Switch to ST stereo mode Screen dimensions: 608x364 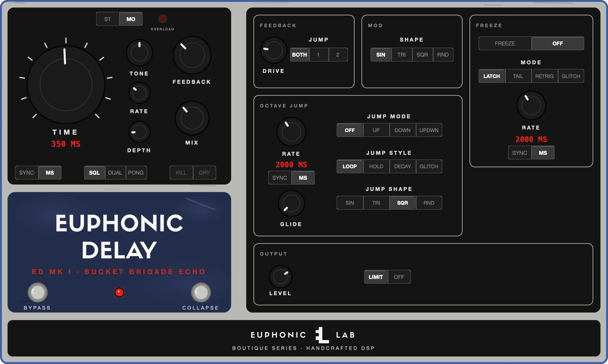[x=108, y=19]
